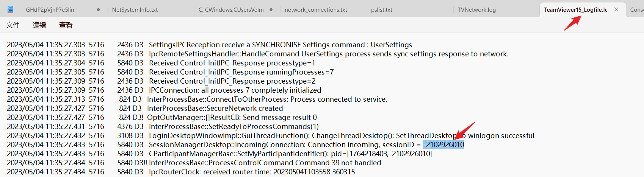Click the SettingsIPCReception SYNCHRONISE log line
The height and width of the screenshot is (177, 644).
280,45
